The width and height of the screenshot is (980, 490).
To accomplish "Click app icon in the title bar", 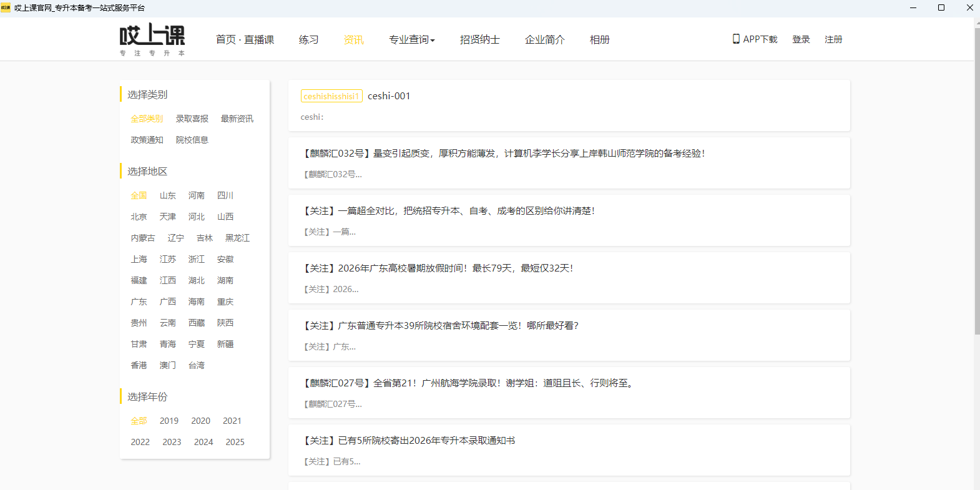I will pyautogui.click(x=6, y=7).
